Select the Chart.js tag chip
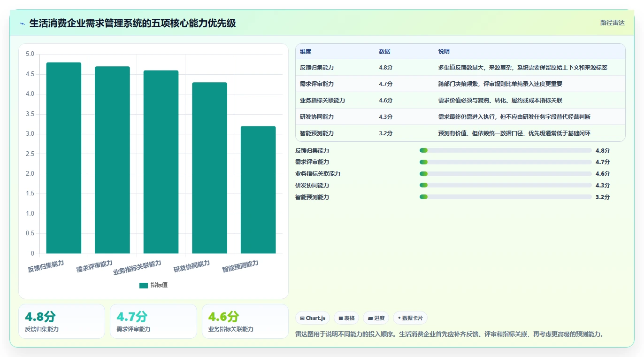 [x=313, y=318]
